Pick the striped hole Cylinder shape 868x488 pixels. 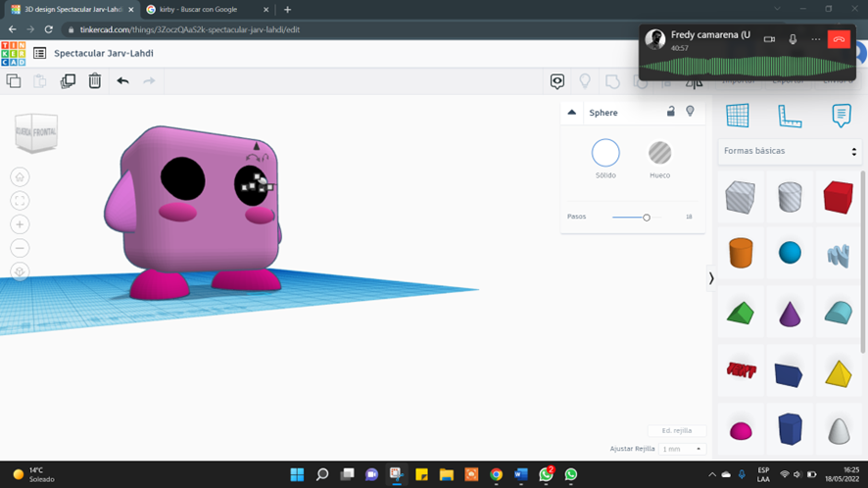pyautogui.click(x=790, y=197)
